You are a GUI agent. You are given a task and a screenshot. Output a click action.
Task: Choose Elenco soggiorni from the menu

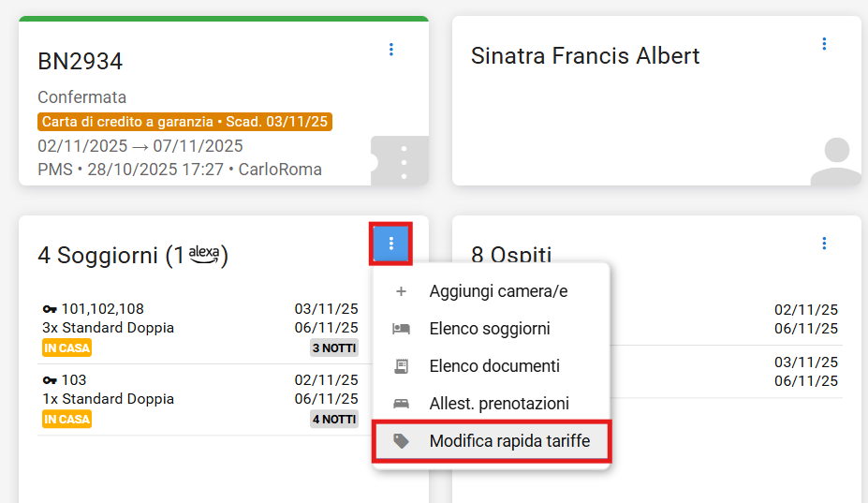pos(490,329)
